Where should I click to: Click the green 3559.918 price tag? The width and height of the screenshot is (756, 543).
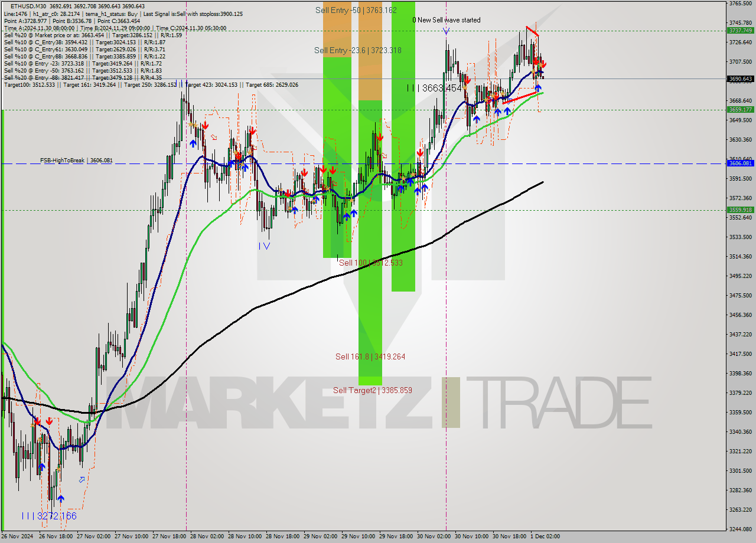click(740, 210)
